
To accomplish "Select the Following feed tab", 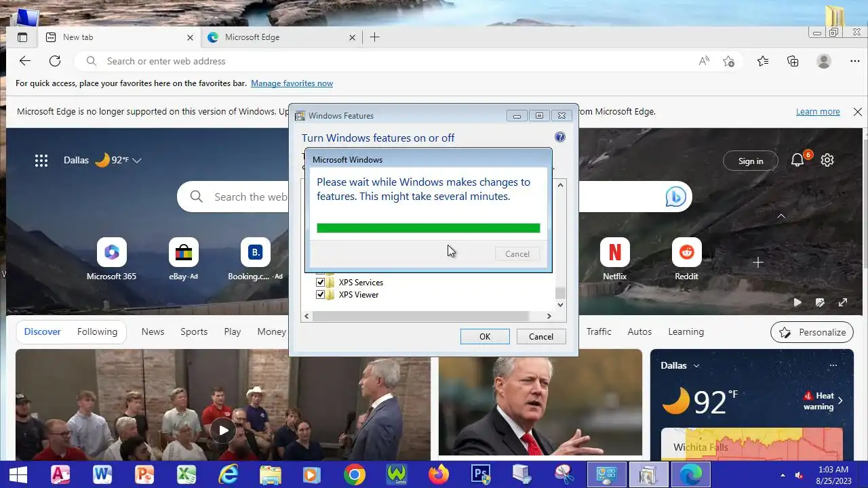I will [97, 331].
